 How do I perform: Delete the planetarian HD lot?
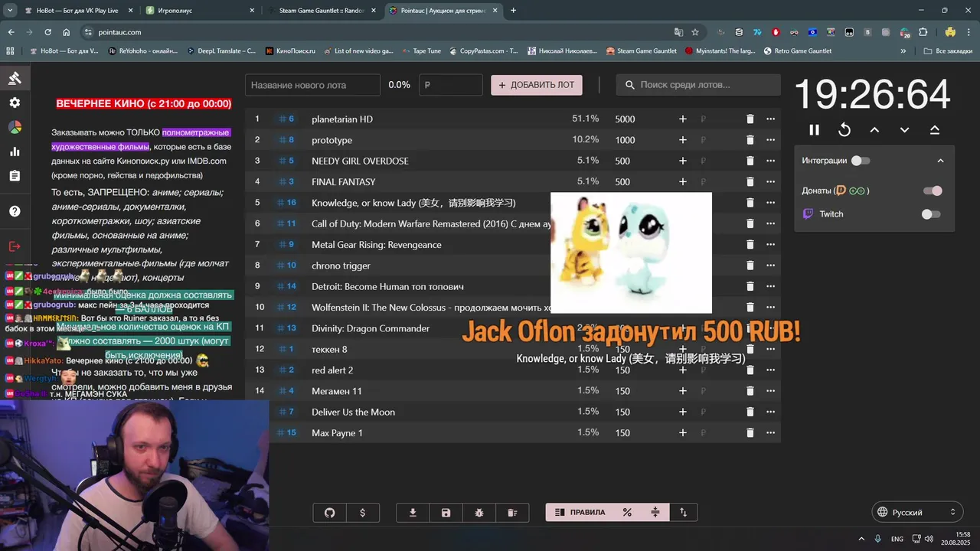click(750, 119)
